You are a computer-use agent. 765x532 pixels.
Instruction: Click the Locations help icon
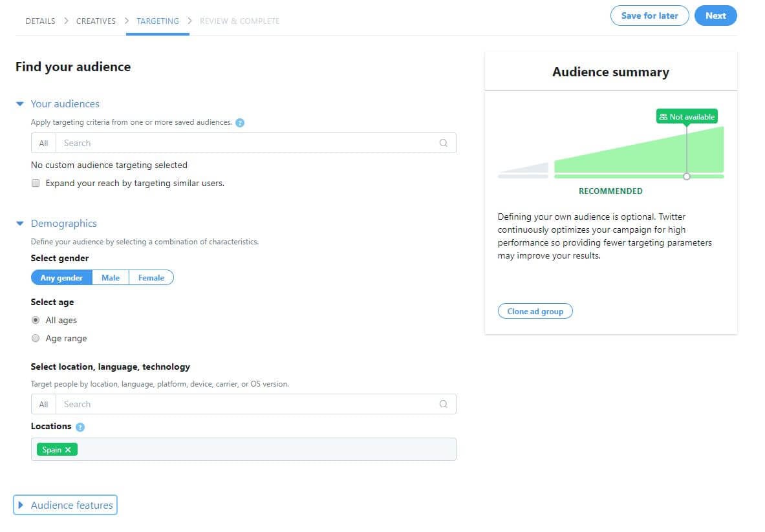tap(80, 426)
